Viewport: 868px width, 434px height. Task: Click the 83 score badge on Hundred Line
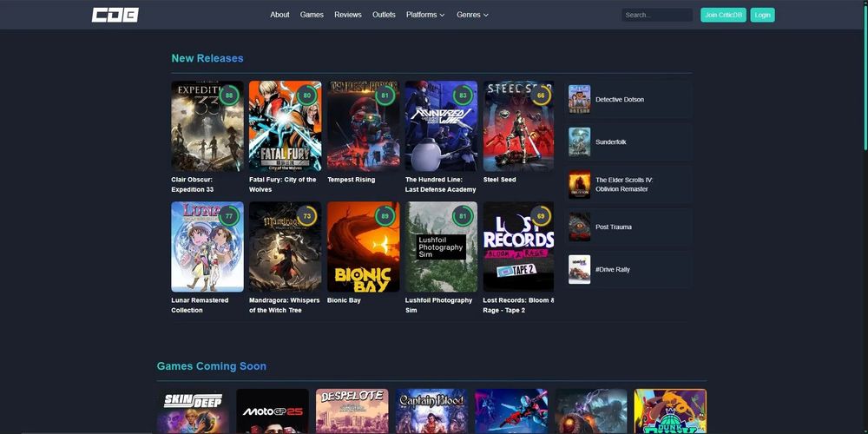coord(464,95)
